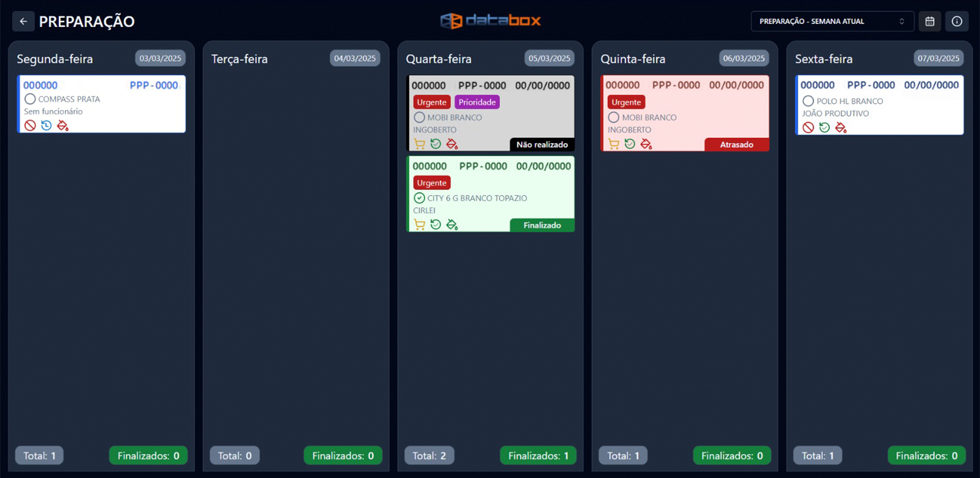Viewport: 980px width, 478px height.
Task: Click the info icon in top bar
Action: (x=957, y=21)
